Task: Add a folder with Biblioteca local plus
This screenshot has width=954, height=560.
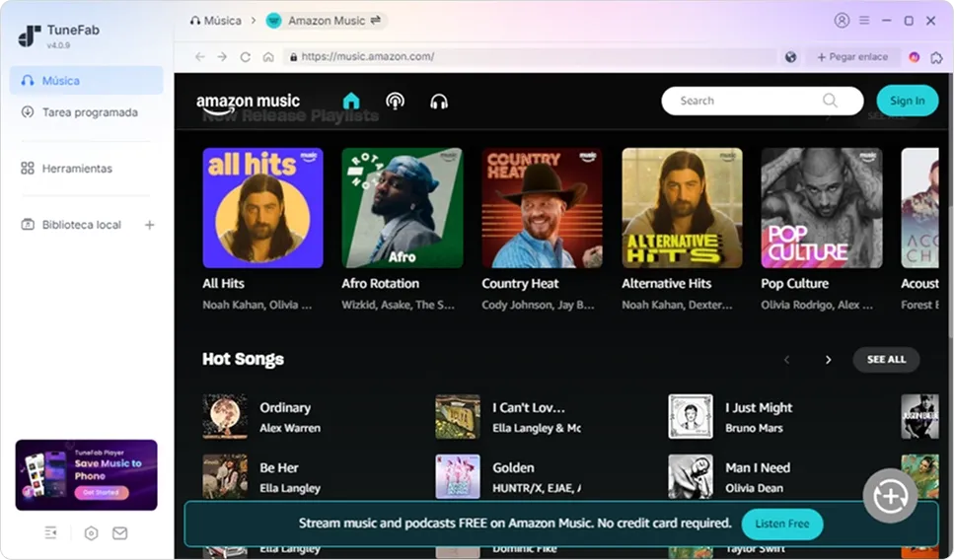Action: tap(149, 225)
